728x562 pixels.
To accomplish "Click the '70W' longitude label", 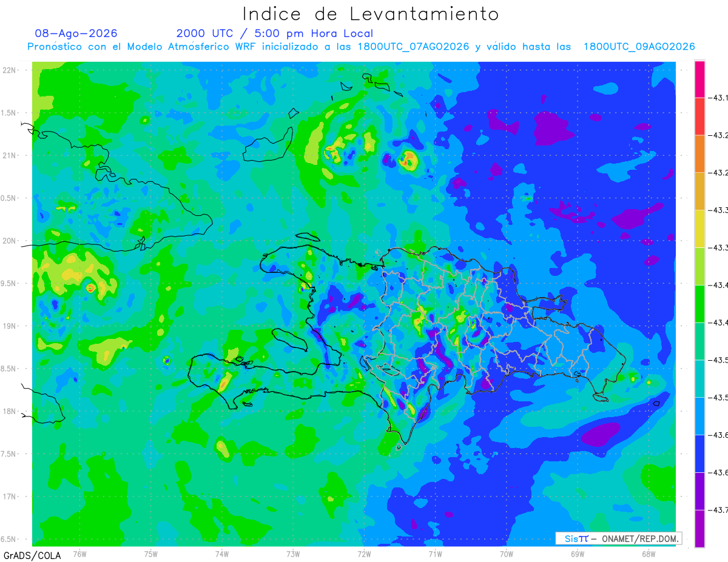I will pyautogui.click(x=507, y=554).
